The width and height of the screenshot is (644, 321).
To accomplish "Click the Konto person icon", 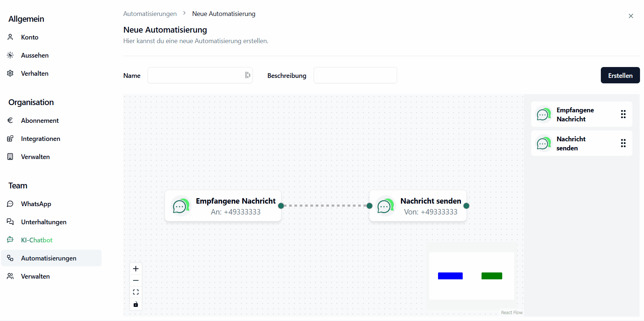I will click(x=10, y=37).
